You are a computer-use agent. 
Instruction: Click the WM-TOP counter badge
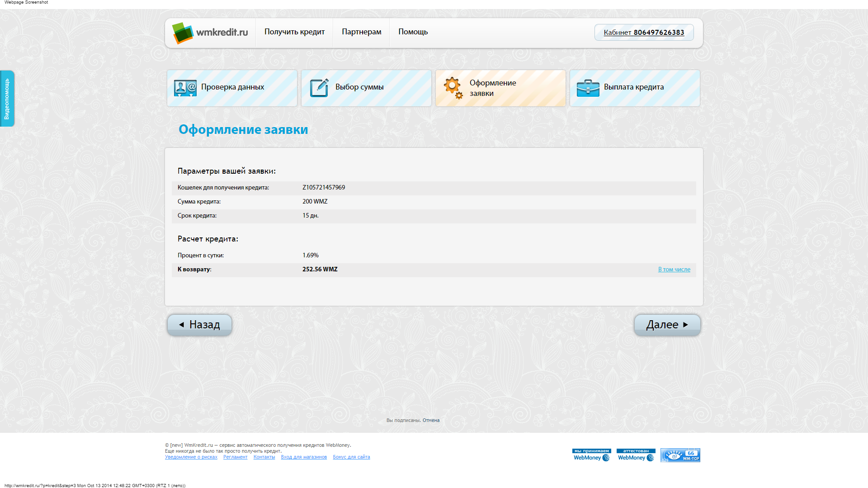680,455
